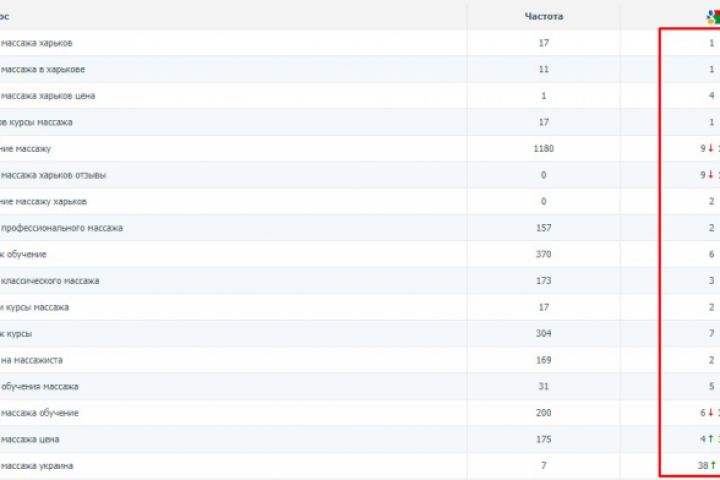Select the frequency value 31
This screenshot has width=720, height=480.
(x=544, y=386)
